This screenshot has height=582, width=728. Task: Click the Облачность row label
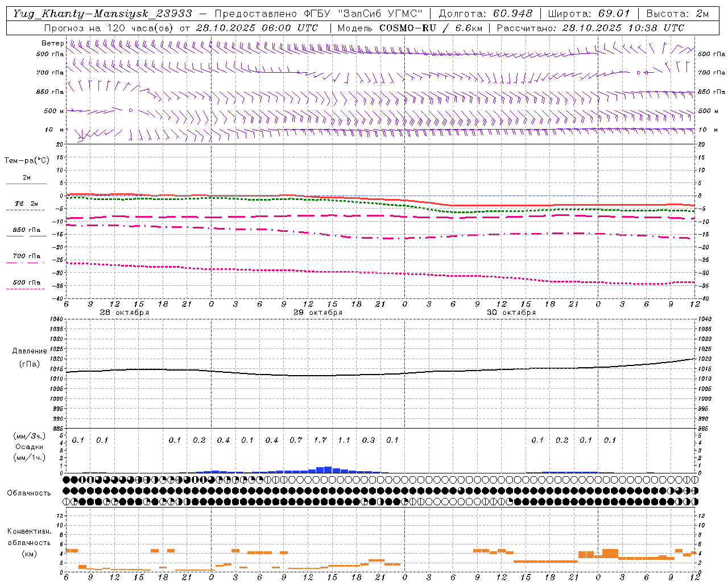[29, 493]
